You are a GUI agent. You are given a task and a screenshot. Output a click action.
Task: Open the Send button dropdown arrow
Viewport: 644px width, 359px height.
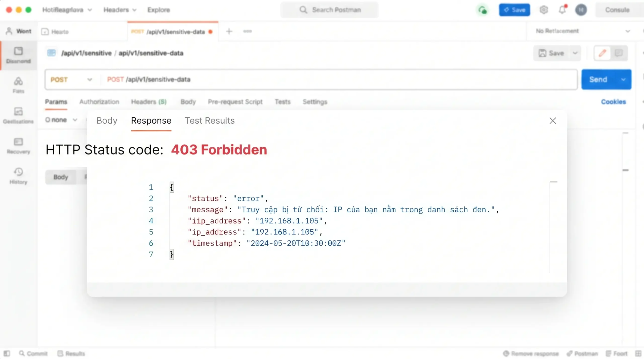tap(623, 80)
